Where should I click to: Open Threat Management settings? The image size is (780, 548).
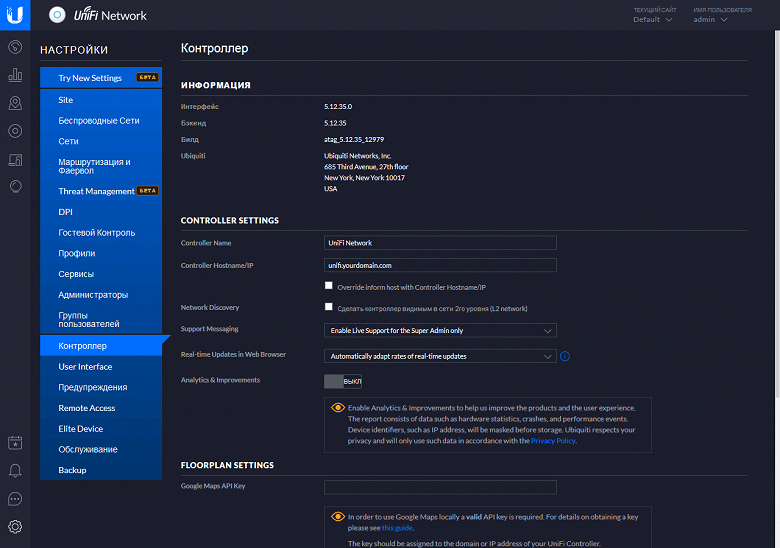101,191
